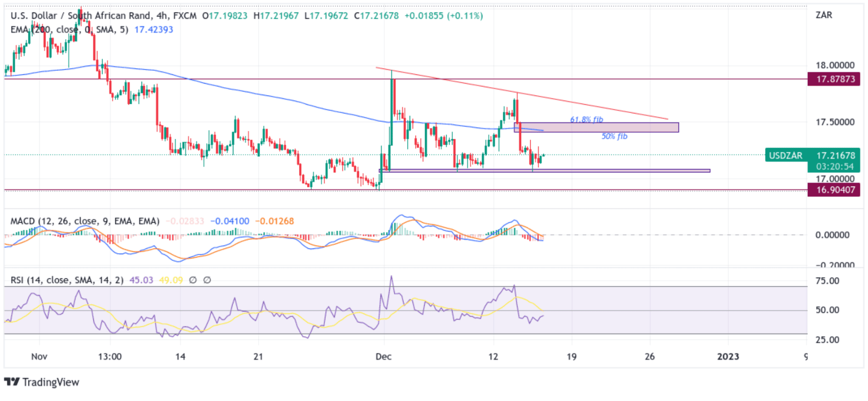Click the EMA value 17.42393
The image size is (868, 401).
pos(153,29)
